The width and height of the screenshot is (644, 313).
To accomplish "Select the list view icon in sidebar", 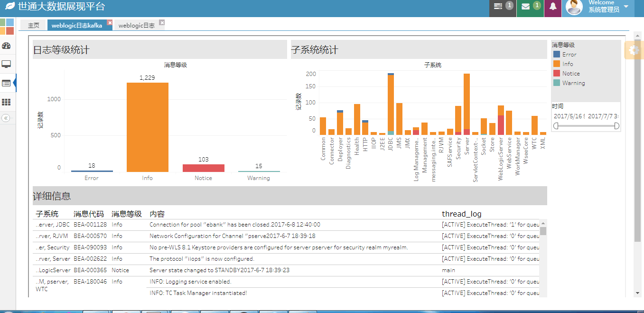I will pyautogui.click(x=6, y=83).
